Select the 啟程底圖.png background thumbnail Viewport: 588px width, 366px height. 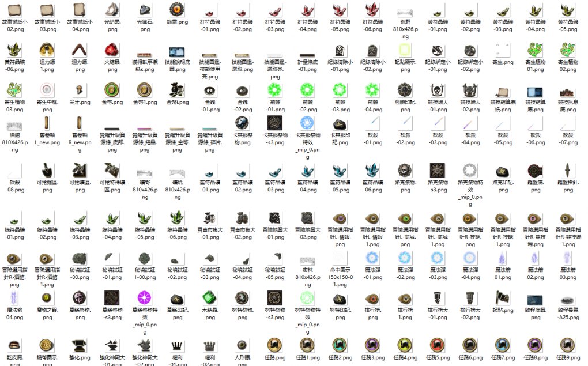tap(536, 299)
